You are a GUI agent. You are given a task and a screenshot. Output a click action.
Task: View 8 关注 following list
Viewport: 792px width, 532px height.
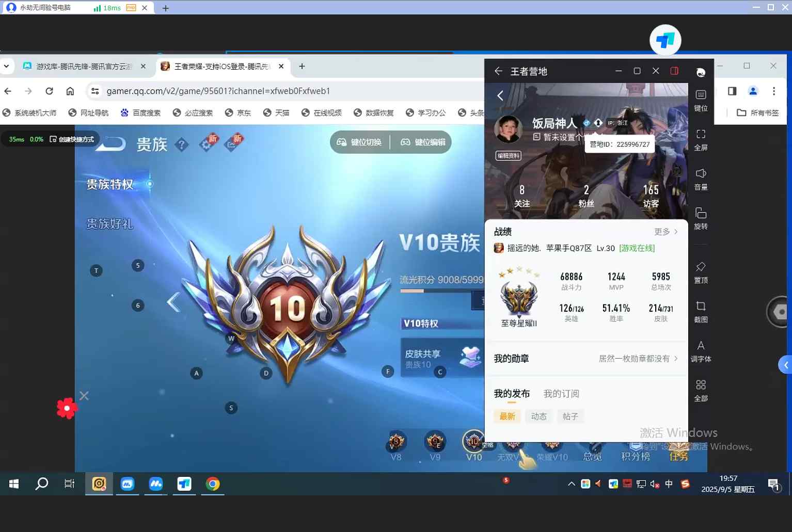522,197
